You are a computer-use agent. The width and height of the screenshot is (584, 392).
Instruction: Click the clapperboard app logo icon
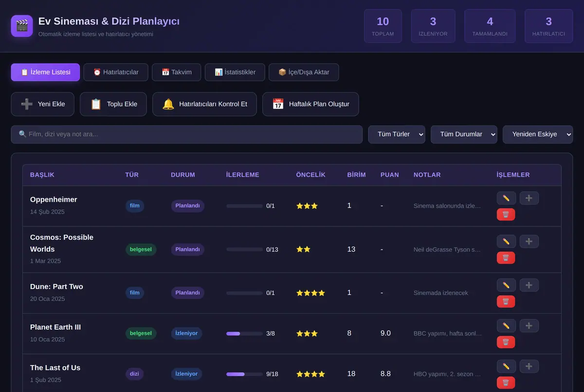pyautogui.click(x=22, y=26)
